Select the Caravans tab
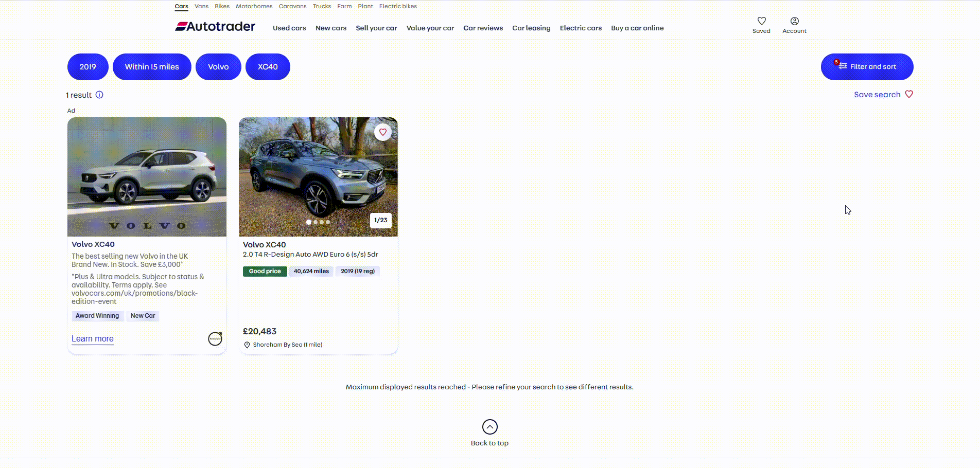The image size is (980, 468). click(292, 6)
